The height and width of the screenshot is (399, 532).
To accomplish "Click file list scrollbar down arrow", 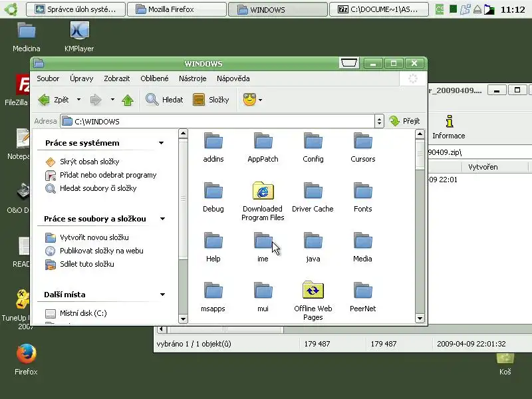I will click(420, 319).
